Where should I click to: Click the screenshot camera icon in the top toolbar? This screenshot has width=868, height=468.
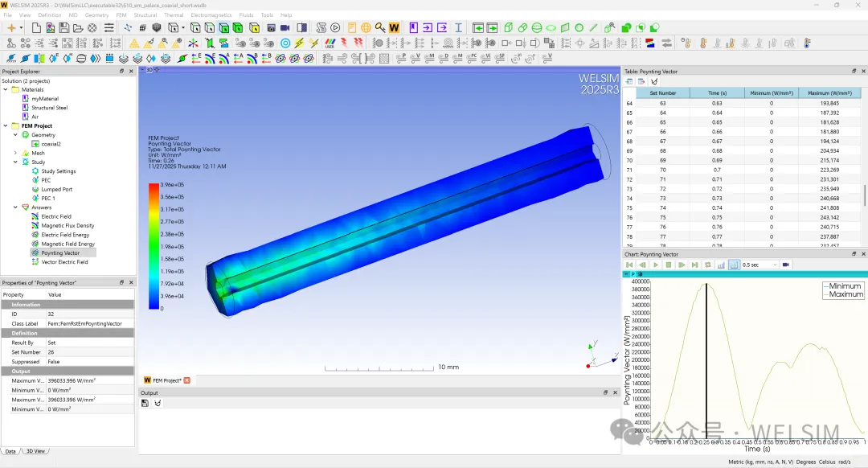tap(272, 27)
